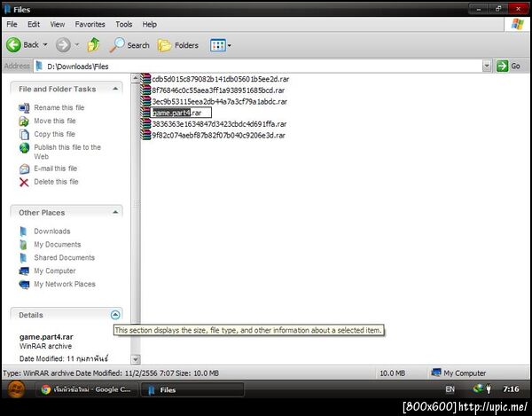
Task: Click the My Network Places sidebar icon
Action: click(24, 285)
